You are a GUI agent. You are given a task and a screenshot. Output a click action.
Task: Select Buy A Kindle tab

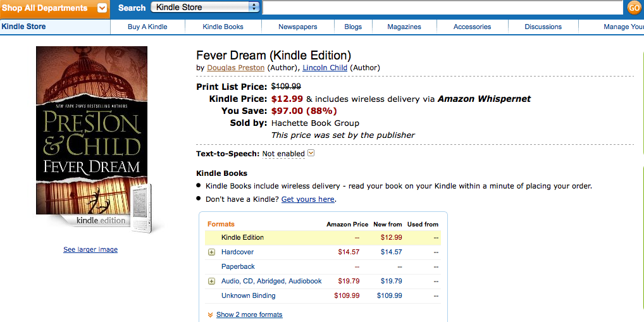tap(147, 27)
